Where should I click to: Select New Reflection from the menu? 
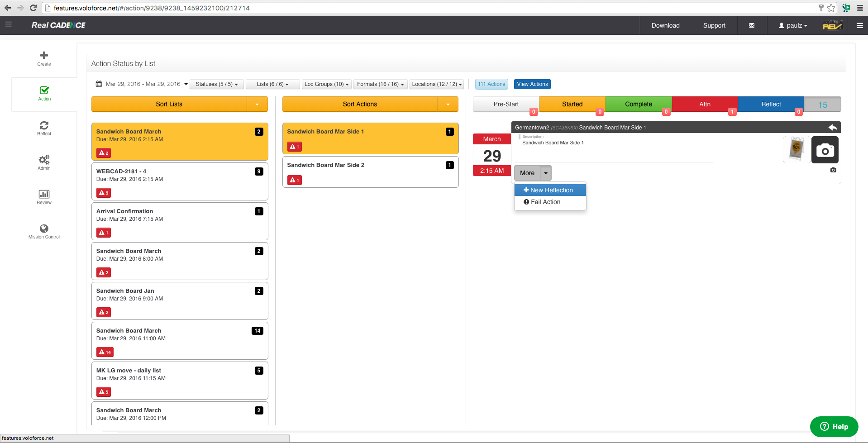click(550, 191)
